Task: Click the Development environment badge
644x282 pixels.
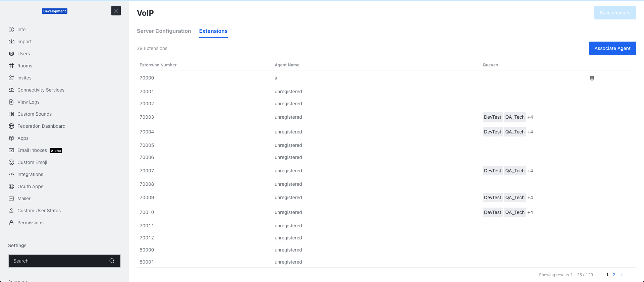Action: (55, 11)
